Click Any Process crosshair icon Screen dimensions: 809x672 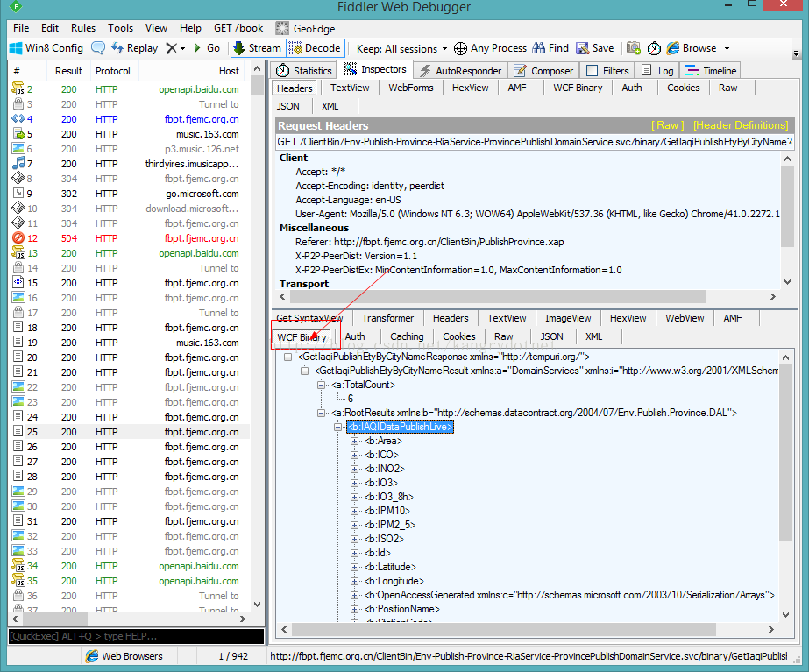460,48
